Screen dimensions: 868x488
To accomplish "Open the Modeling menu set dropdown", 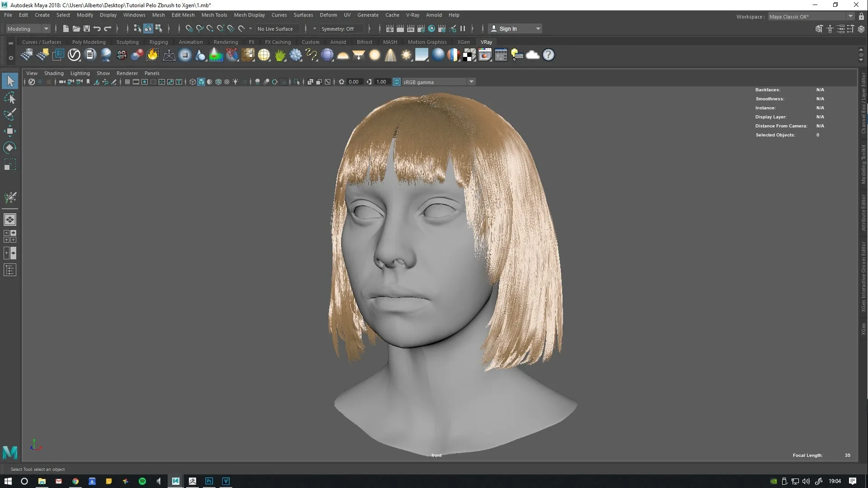I will tap(27, 28).
